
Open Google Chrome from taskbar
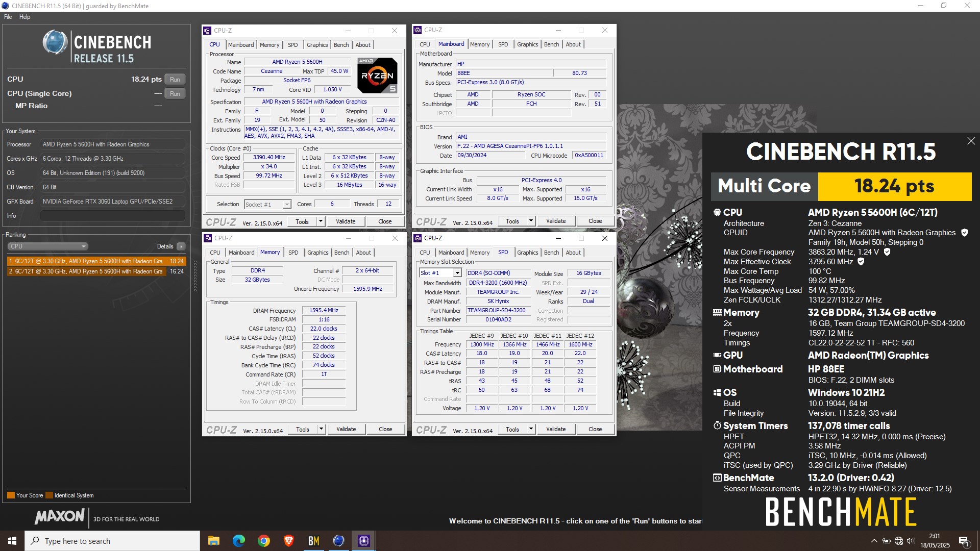(264, 541)
